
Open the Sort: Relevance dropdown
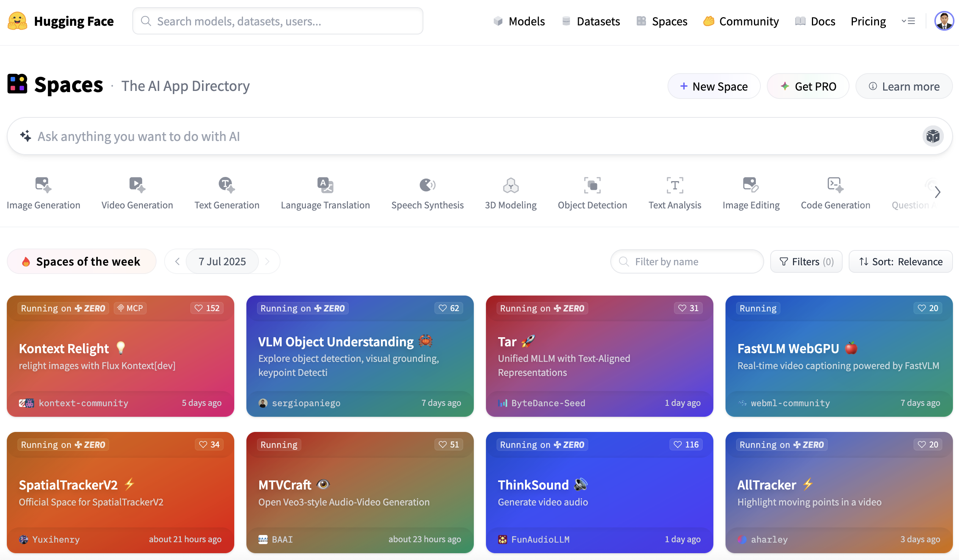click(x=901, y=262)
